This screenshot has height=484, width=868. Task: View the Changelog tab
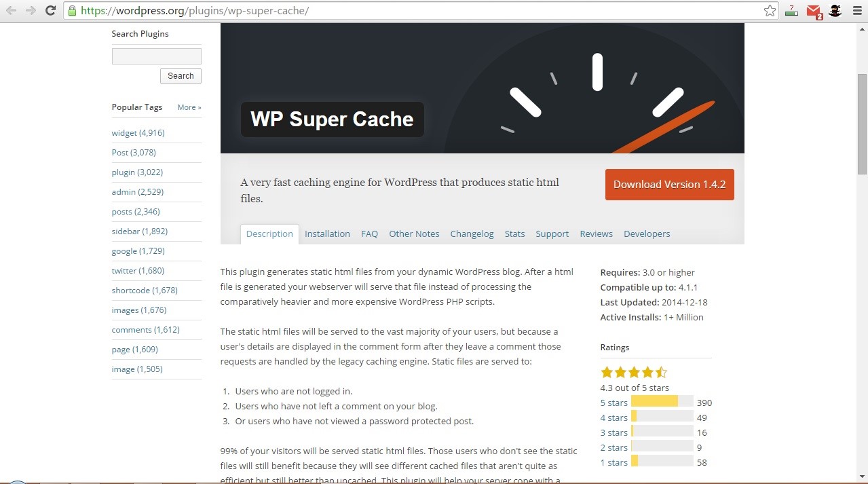(x=472, y=234)
